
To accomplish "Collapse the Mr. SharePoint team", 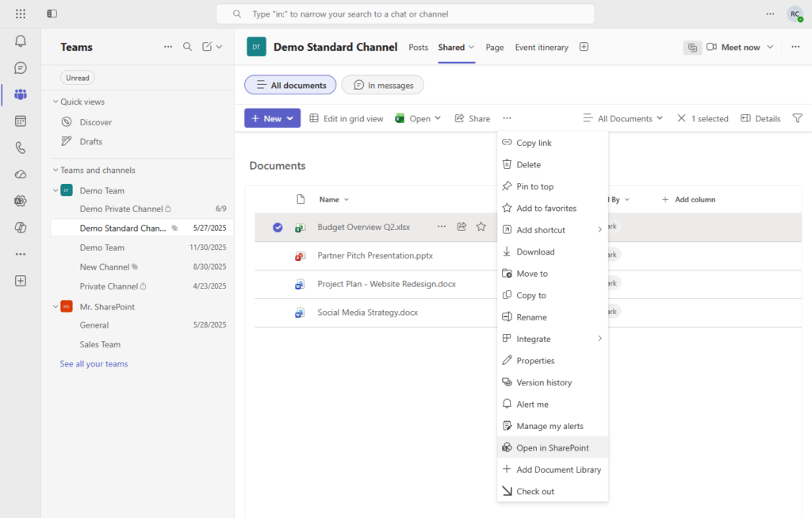I will (56, 307).
